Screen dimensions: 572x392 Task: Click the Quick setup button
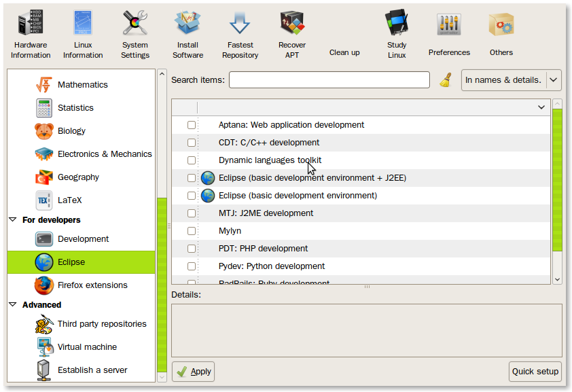(535, 372)
